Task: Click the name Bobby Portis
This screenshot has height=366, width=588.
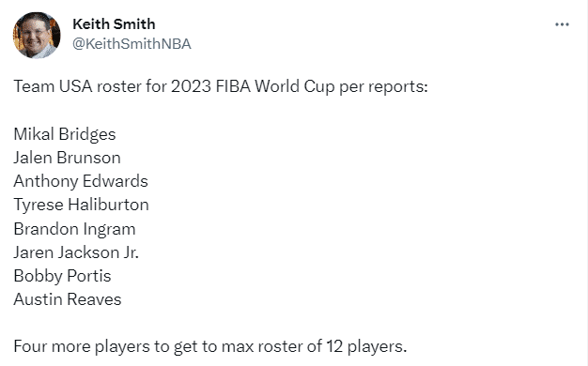Action: (x=62, y=276)
